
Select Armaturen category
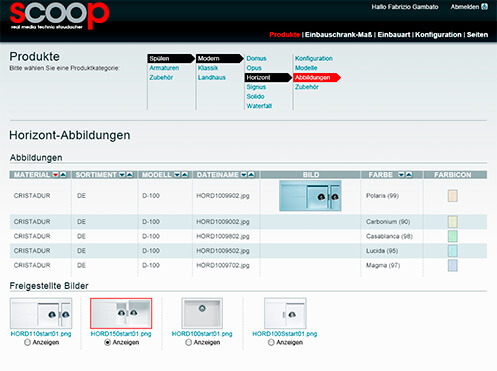(x=164, y=68)
